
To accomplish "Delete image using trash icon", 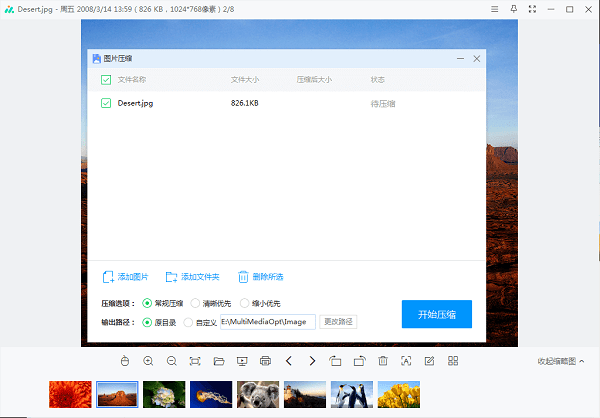I will [x=382, y=360].
